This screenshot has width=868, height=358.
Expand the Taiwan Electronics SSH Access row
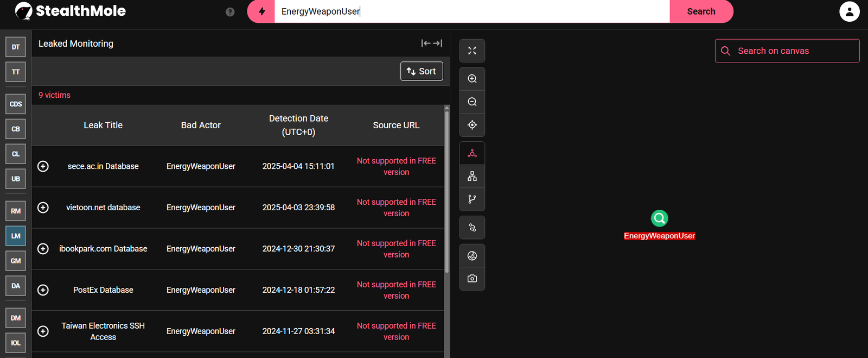(x=43, y=331)
